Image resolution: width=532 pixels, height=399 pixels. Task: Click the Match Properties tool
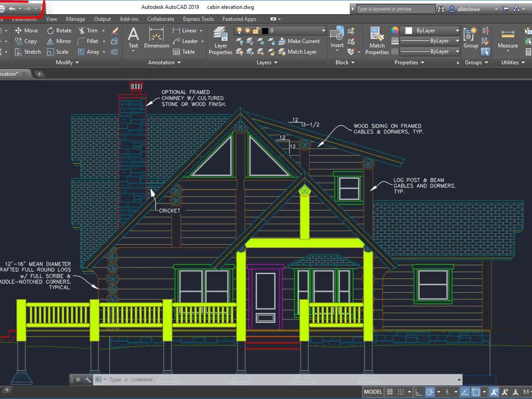[377, 41]
